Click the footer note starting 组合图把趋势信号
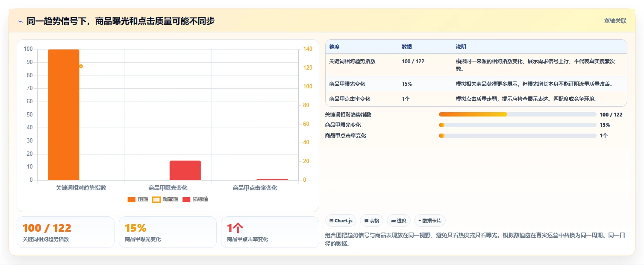The height and width of the screenshot is (265, 644). pyautogui.click(x=475, y=240)
